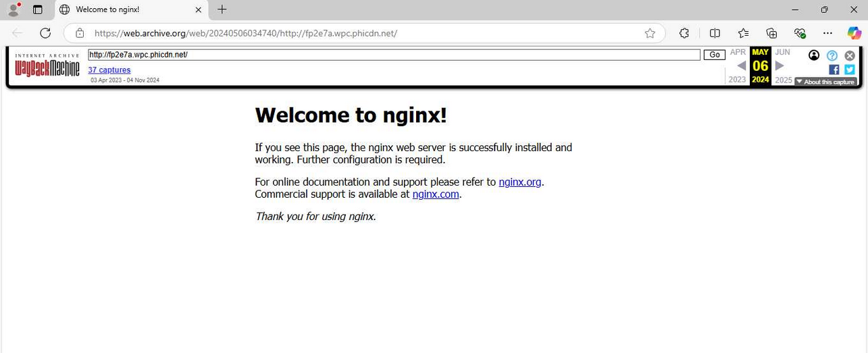
Task: Open Wayback user account icon
Action: 814,55
